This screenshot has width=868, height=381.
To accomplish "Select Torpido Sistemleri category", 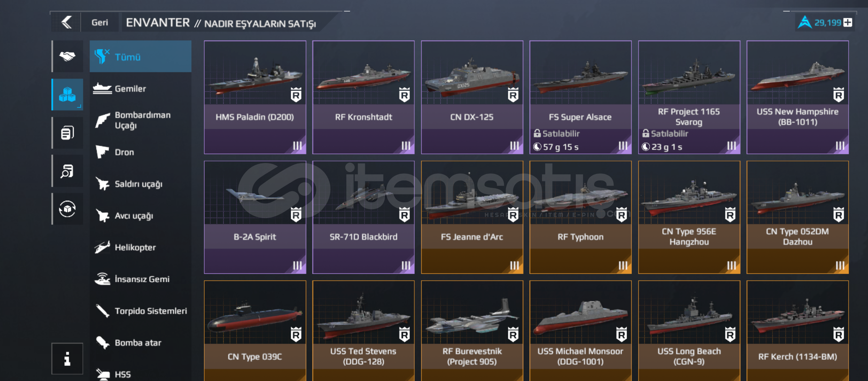I will click(x=140, y=311).
